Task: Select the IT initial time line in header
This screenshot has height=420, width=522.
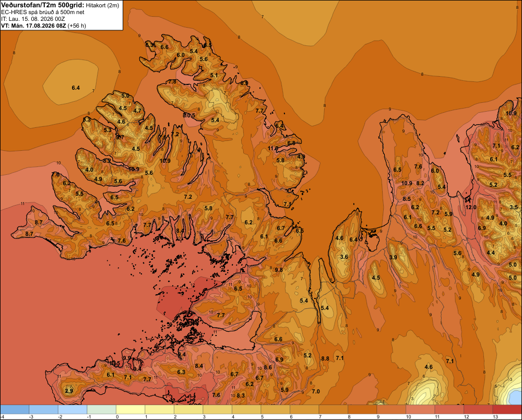Action: coord(33,19)
